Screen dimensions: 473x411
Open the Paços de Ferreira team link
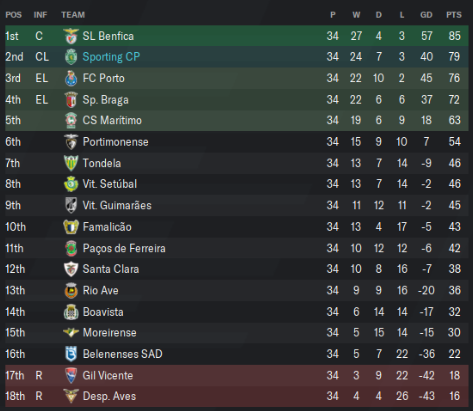[x=124, y=248]
